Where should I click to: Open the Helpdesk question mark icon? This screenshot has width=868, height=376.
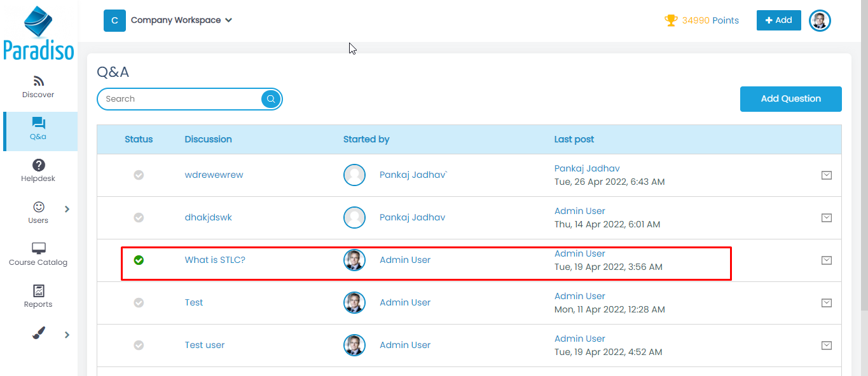coord(38,165)
